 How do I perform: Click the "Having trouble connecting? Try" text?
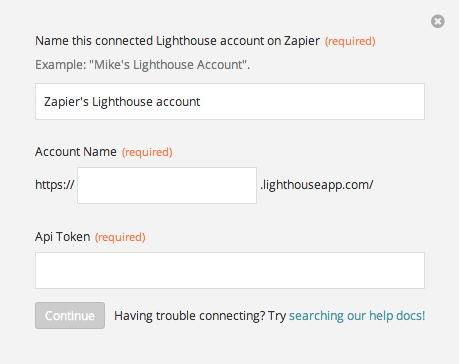(x=200, y=316)
